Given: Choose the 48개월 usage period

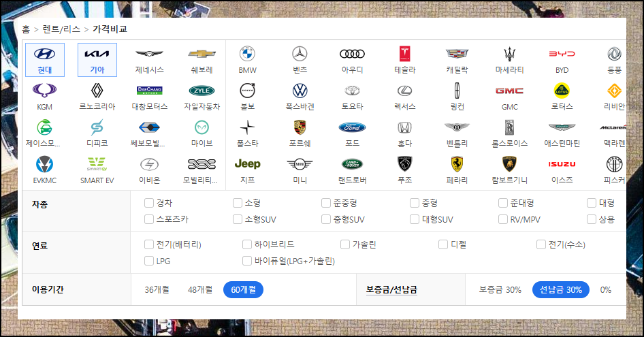Looking at the screenshot, I should (200, 290).
